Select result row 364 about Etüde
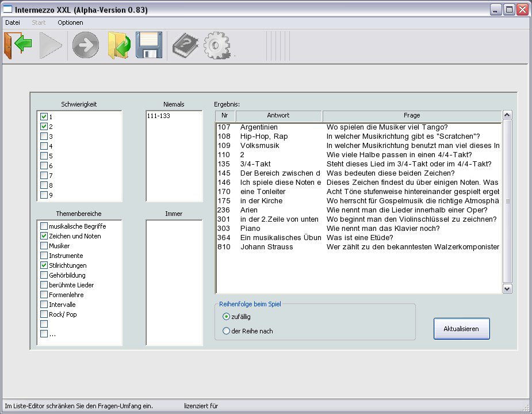Viewport: 532px width, 414px height. [x=358, y=237]
